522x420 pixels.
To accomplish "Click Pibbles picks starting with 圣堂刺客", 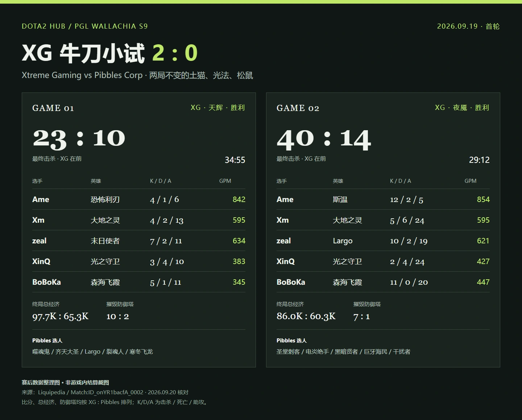I will click(x=343, y=352).
